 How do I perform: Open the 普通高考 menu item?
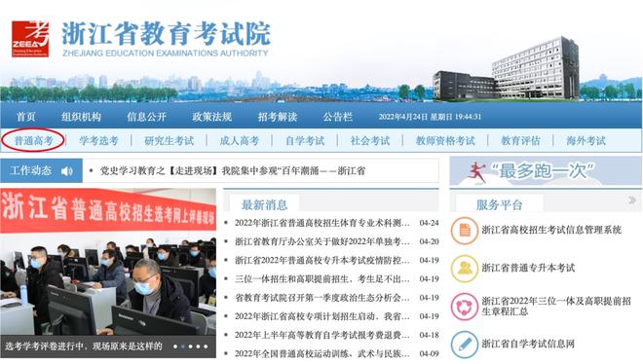34,140
